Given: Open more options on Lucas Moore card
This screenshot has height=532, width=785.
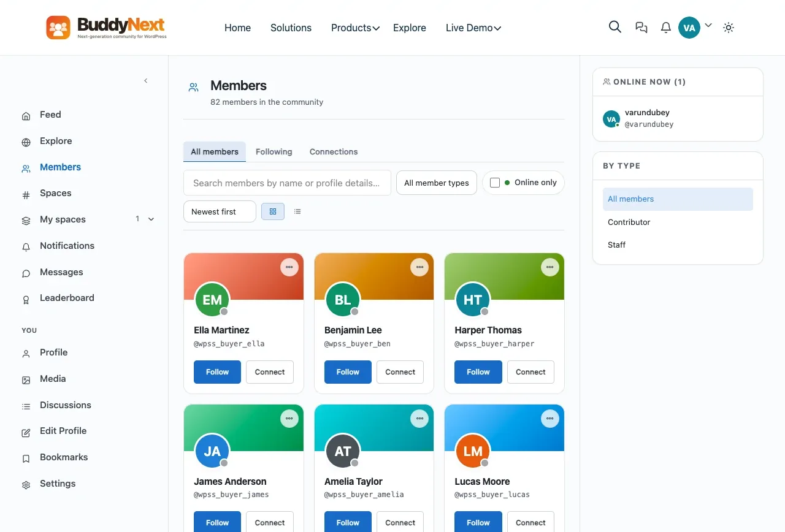Looking at the screenshot, I should pos(550,419).
